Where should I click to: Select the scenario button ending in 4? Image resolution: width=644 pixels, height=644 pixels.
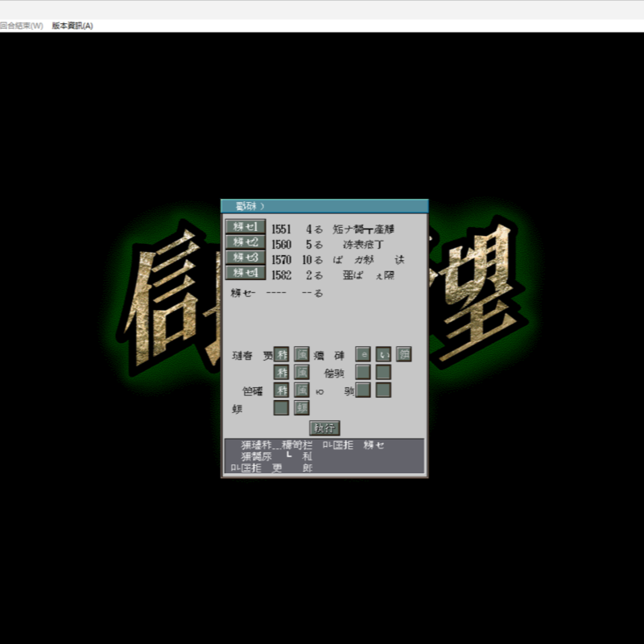coord(246,272)
